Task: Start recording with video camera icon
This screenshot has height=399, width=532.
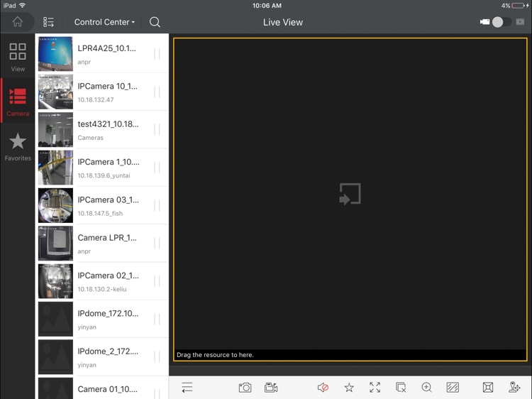Action: point(271,388)
